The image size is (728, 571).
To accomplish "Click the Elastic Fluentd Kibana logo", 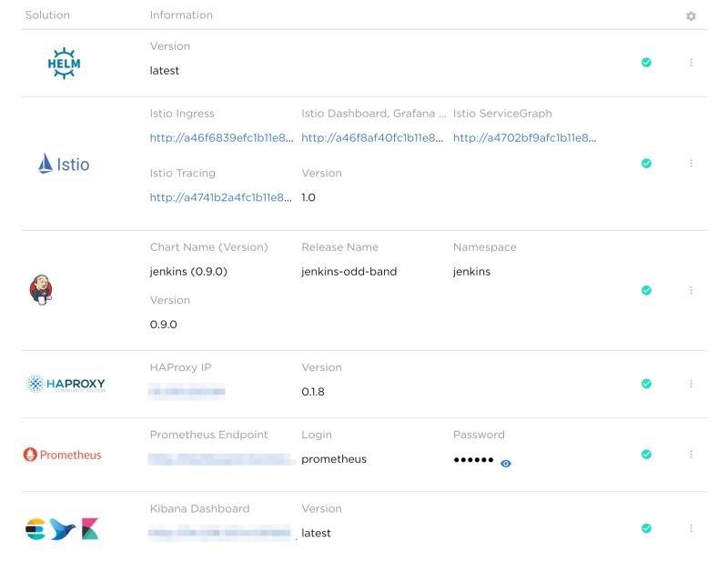I will [62, 529].
